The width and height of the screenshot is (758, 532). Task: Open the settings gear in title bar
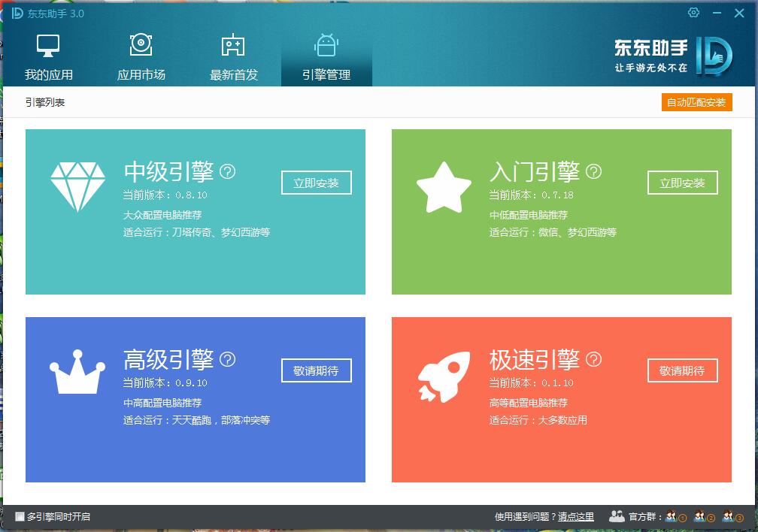click(x=693, y=13)
